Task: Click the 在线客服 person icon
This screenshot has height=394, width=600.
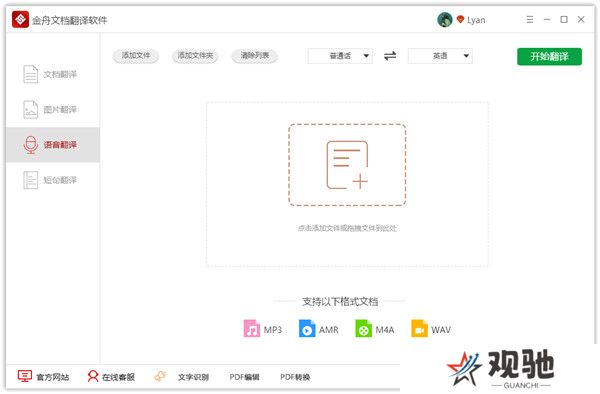Action: click(93, 376)
